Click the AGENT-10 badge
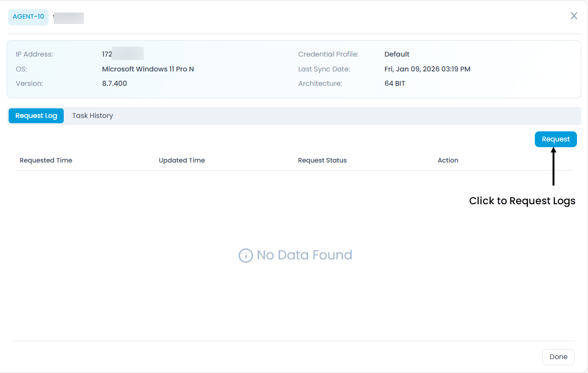This screenshot has height=373, width=588. pos(28,17)
